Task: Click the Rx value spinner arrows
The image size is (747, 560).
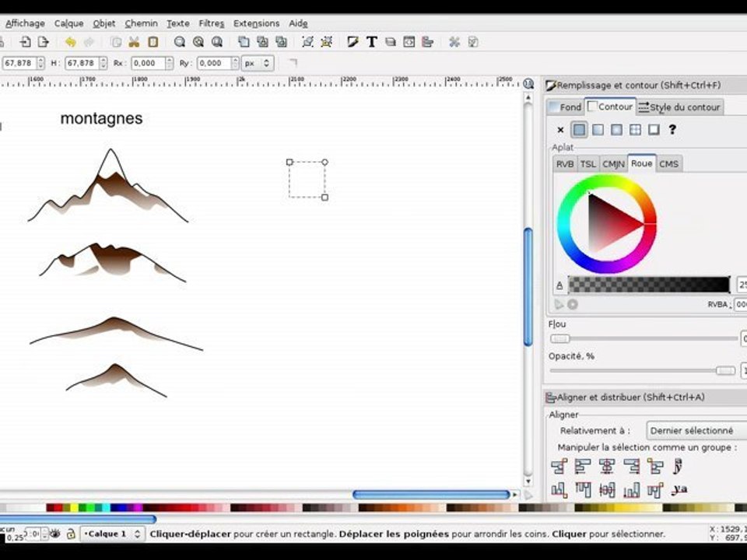Action: [x=169, y=63]
